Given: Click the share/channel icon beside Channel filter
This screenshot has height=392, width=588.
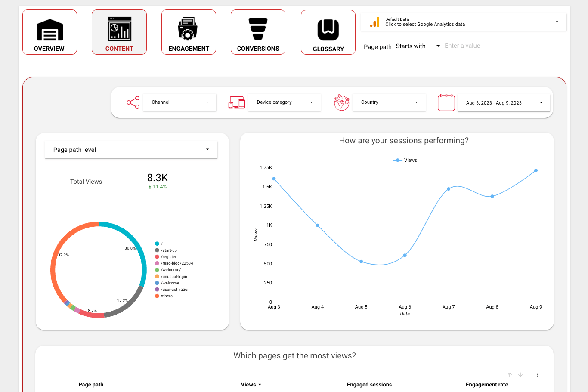Looking at the screenshot, I should [x=133, y=102].
